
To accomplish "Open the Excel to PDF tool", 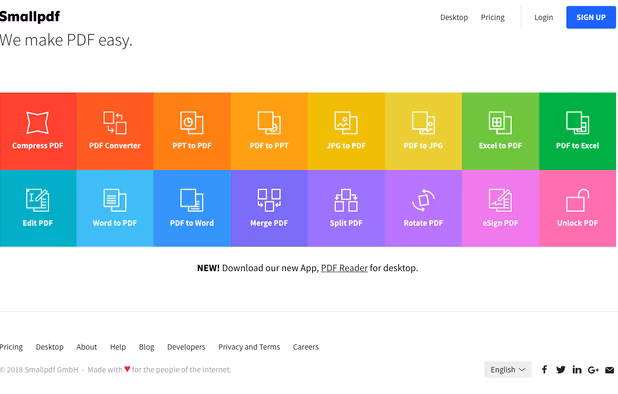I will (501, 131).
